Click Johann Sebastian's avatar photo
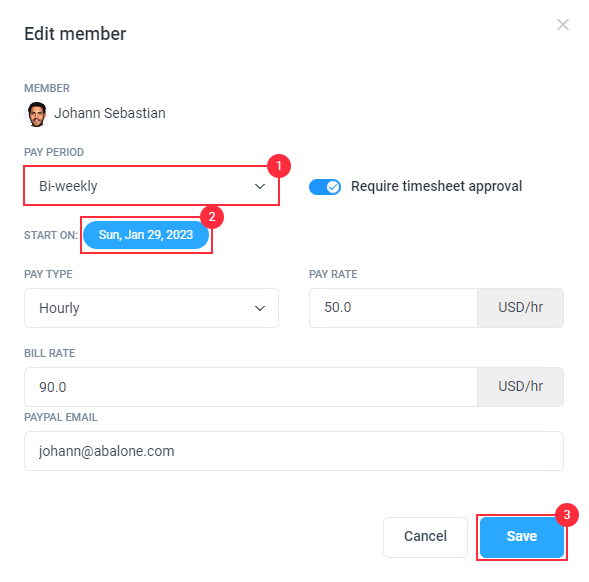This screenshot has height=582, width=589. click(x=37, y=114)
